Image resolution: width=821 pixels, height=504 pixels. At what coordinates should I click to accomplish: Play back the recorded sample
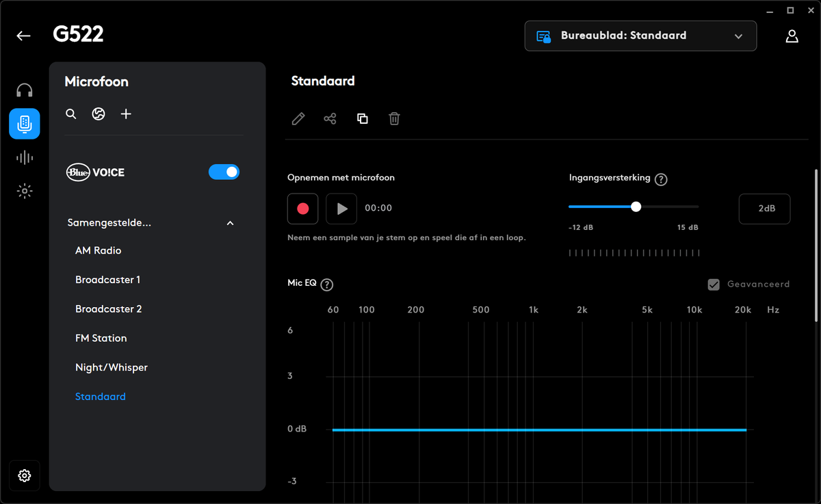tap(341, 209)
